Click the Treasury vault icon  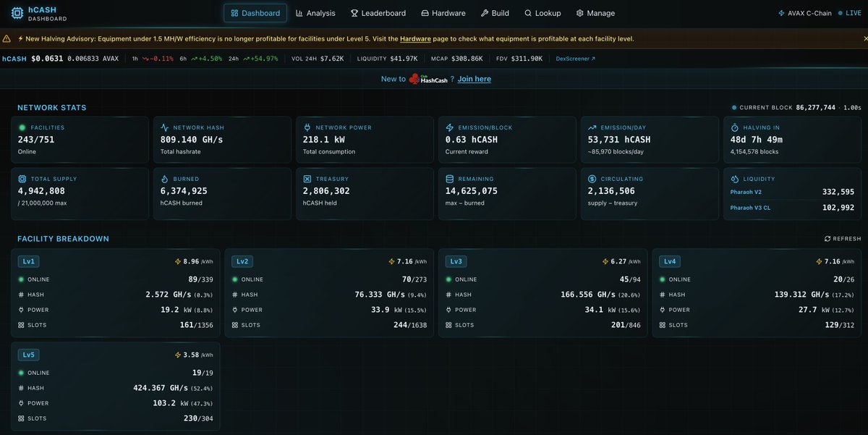click(x=307, y=179)
